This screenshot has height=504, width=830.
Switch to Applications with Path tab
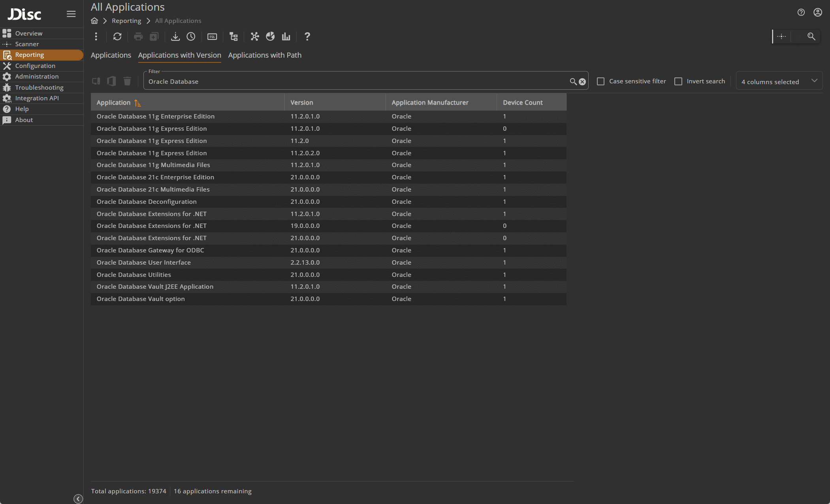(265, 55)
